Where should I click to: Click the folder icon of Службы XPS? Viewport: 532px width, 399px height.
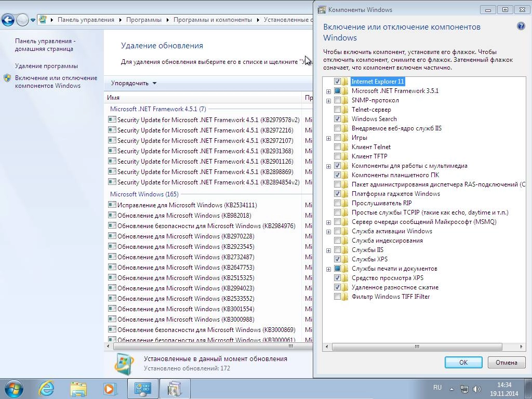(345, 259)
